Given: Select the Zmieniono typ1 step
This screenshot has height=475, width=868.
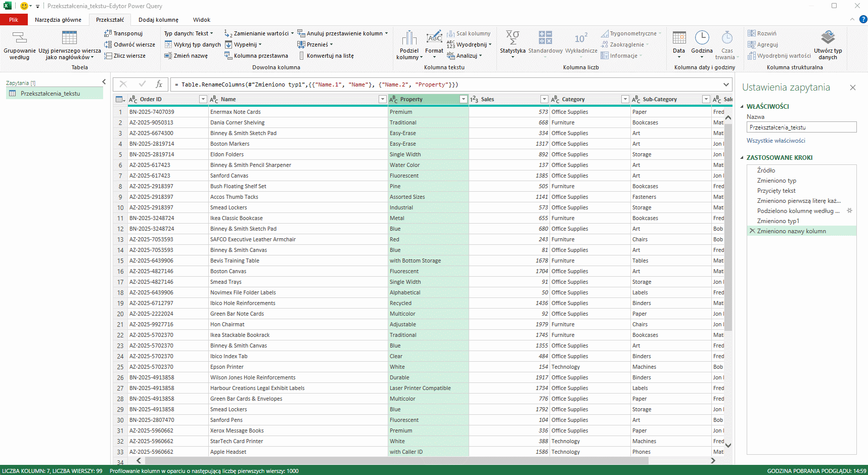Looking at the screenshot, I should pos(802,221).
